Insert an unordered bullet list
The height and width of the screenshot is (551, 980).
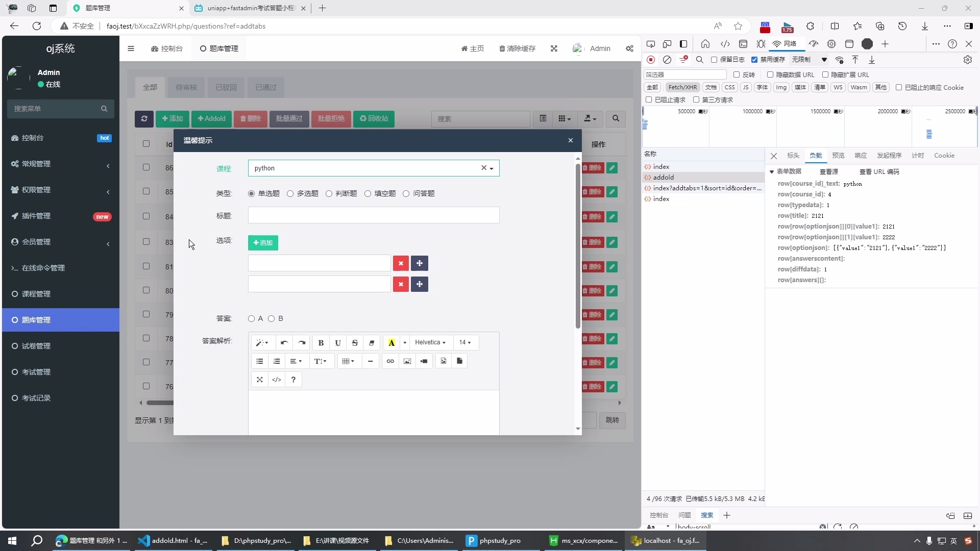point(260,361)
